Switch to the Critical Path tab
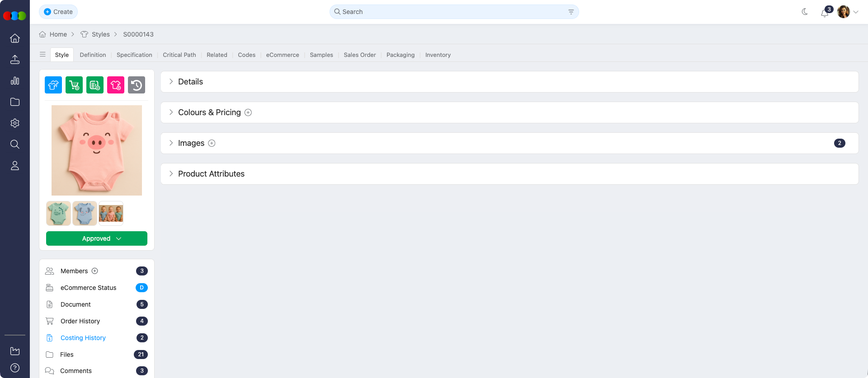The height and width of the screenshot is (378, 868). coord(179,55)
